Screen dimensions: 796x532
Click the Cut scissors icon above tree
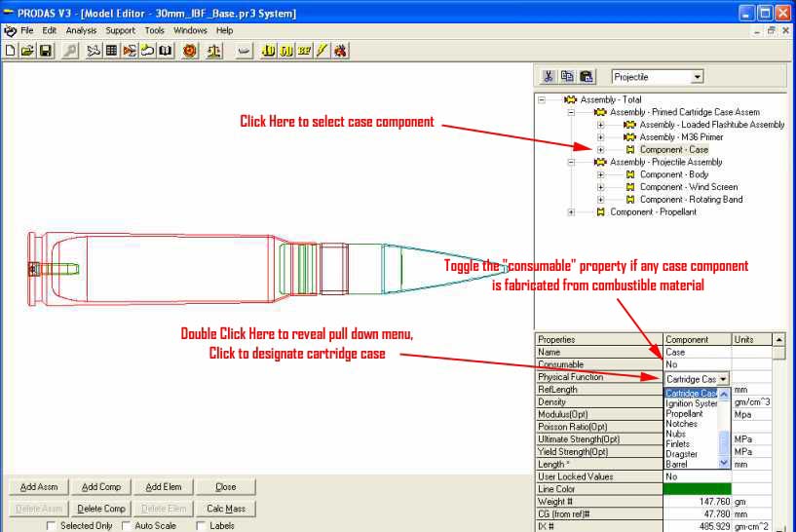[549, 77]
